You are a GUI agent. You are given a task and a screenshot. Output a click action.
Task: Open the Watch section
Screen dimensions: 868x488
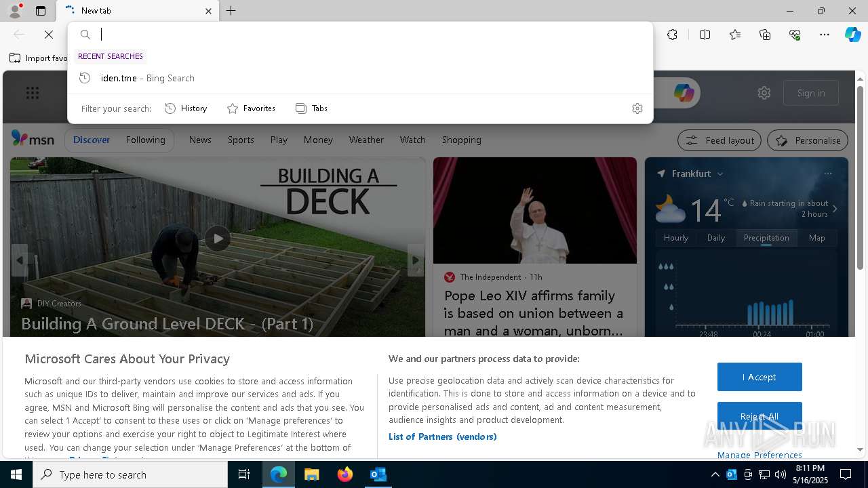point(412,140)
